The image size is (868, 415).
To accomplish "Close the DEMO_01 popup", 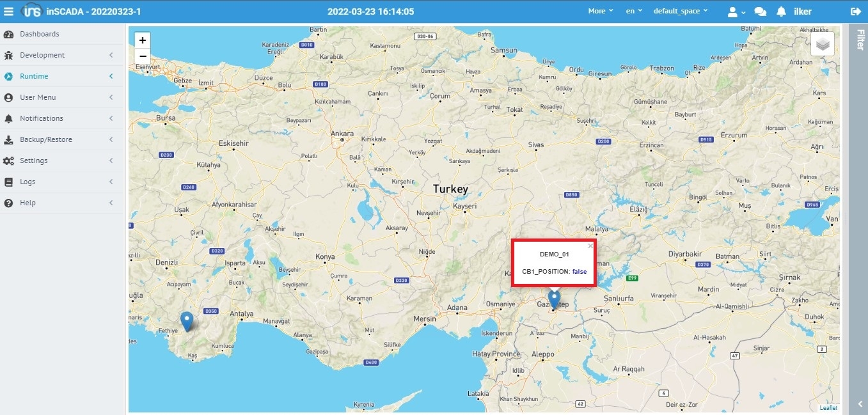I will pyautogui.click(x=590, y=246).
